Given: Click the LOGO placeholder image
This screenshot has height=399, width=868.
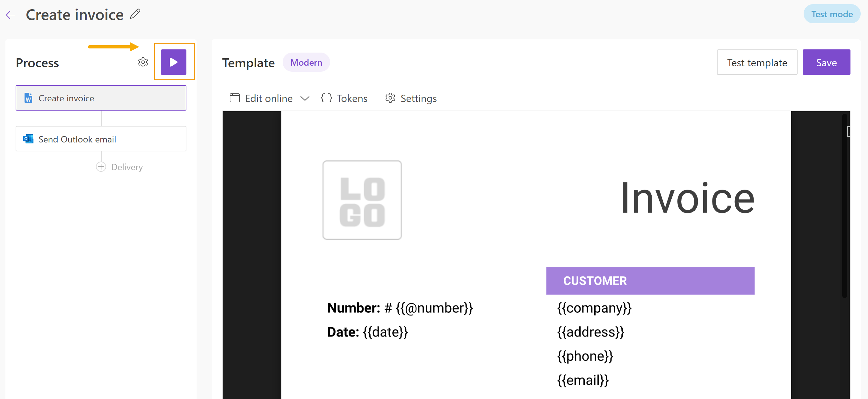Looking at the screenshot, I should [362, 200].
